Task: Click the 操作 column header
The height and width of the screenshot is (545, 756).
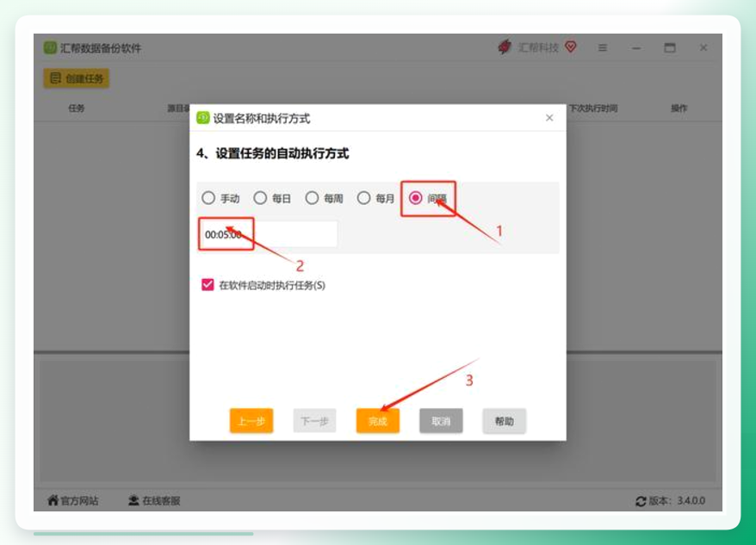Action: (679, 108)
